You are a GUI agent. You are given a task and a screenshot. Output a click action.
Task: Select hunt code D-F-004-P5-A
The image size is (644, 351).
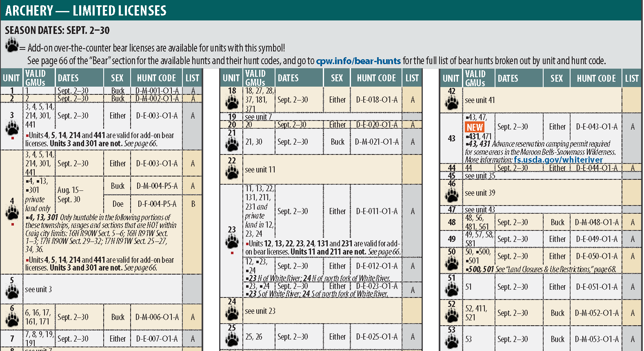pyautogui.click(x=157, y=203)
